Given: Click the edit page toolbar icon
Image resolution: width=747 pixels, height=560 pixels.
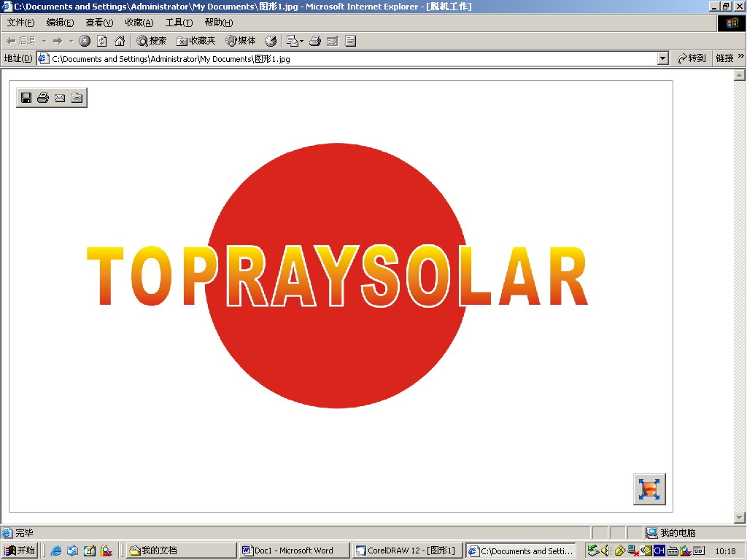Looking at the screenshot, I should click(333, 41).
